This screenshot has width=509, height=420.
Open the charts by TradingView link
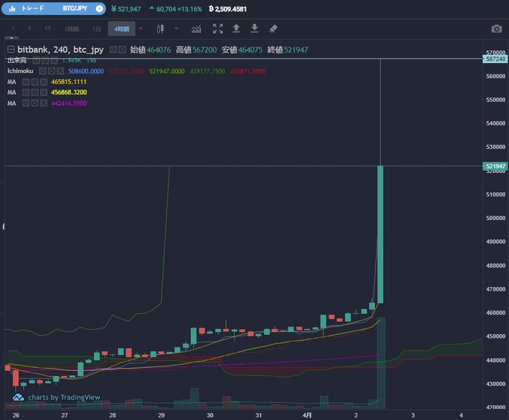click(x=57, y=397)
